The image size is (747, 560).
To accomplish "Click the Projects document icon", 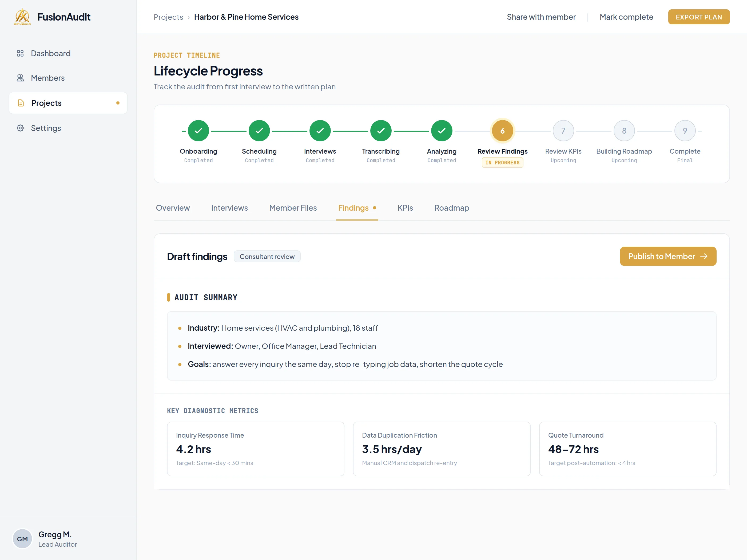I will pos(21,103).
